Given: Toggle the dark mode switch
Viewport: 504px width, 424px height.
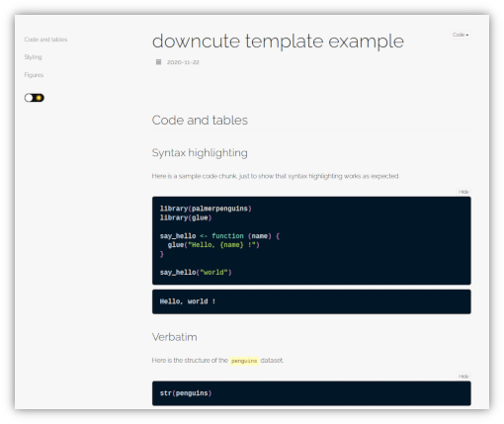Looking at the screenshot, I should tap(35, 98).
